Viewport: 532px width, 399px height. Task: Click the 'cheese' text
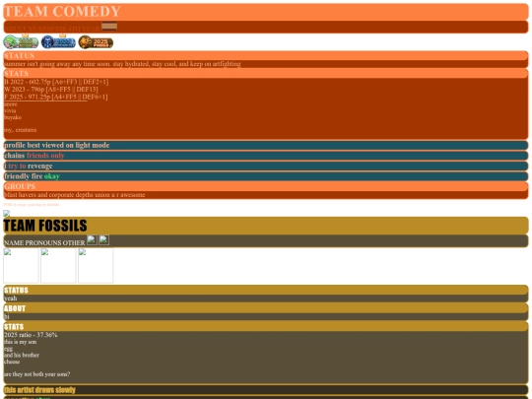[x=12, y=362]
